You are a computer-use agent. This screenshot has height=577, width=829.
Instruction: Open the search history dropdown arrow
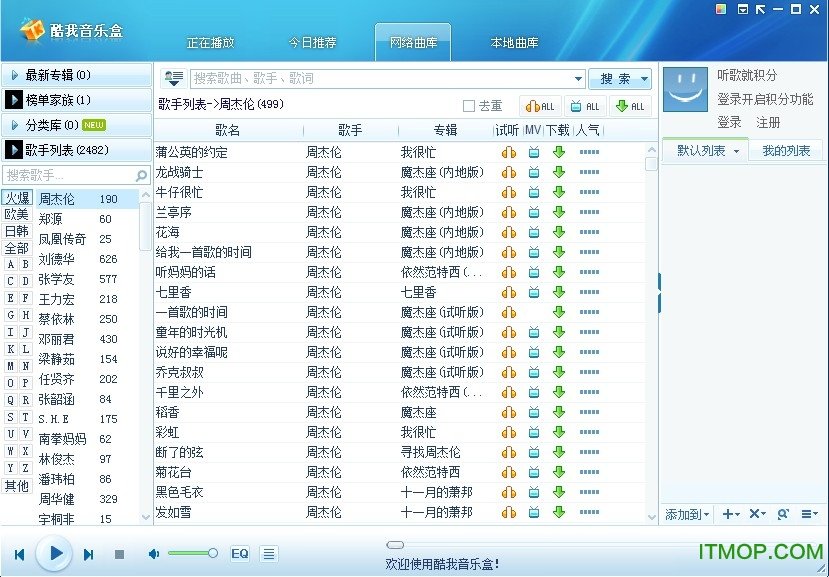tap(578, 79)
